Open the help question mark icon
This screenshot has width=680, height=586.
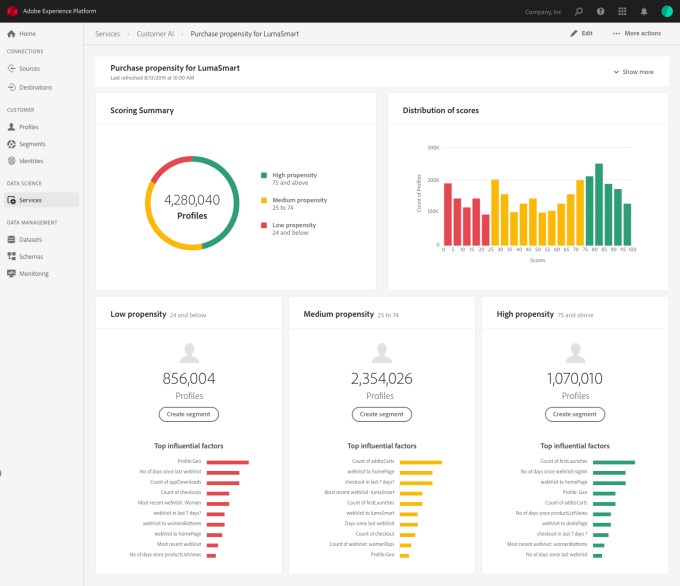pos(599,11)
